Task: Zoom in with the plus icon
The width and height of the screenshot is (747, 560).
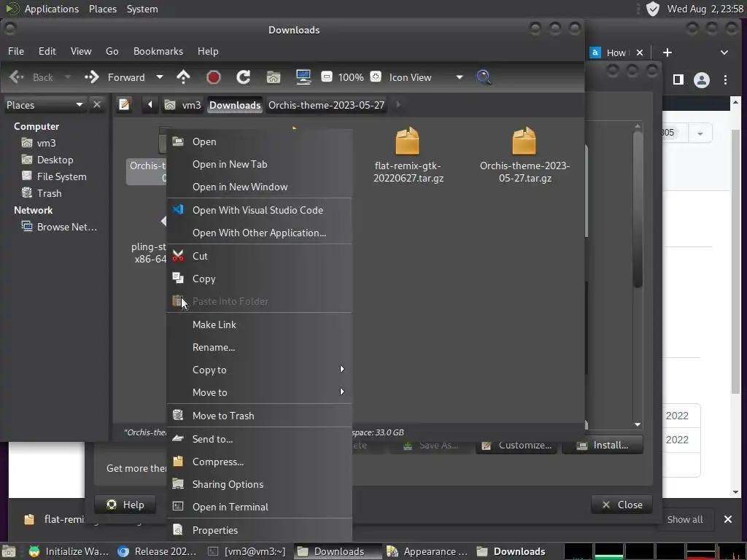Action: click(376, 77)
